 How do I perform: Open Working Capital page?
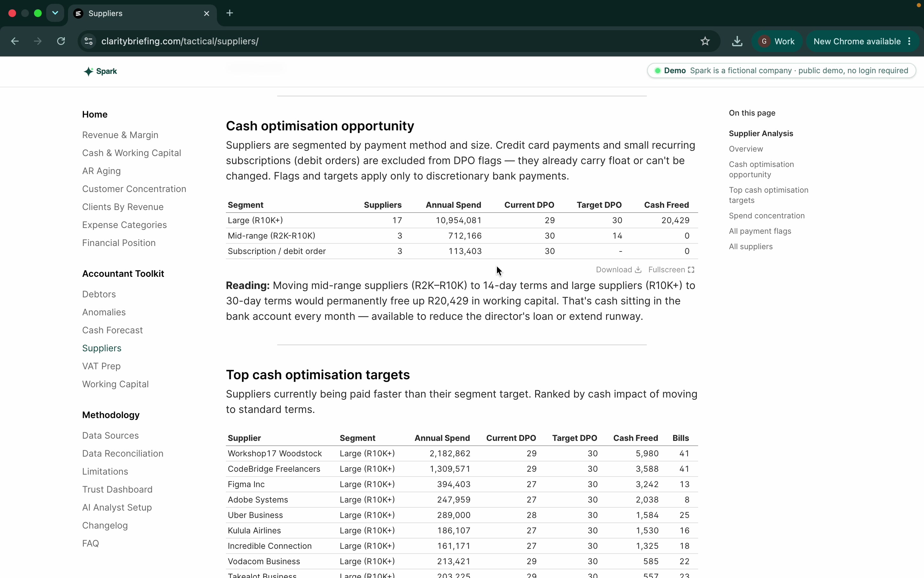[x=115, y=384]
